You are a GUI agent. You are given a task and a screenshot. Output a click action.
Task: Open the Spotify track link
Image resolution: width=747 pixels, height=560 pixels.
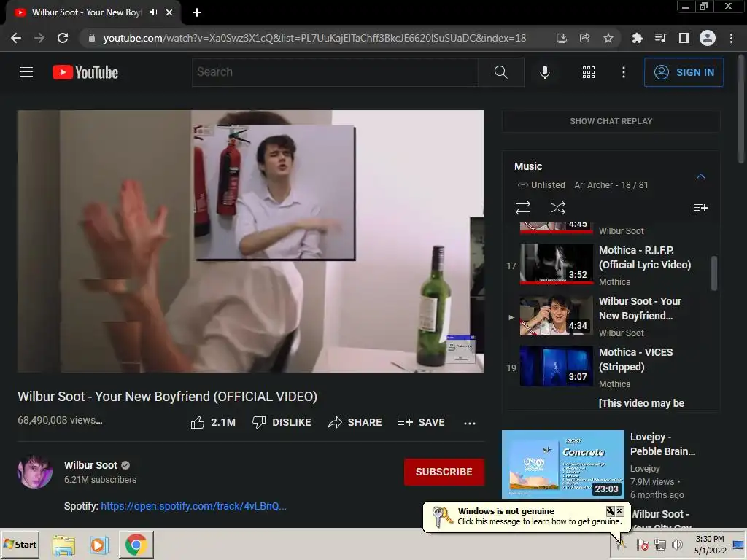click(x=193, y=506)
